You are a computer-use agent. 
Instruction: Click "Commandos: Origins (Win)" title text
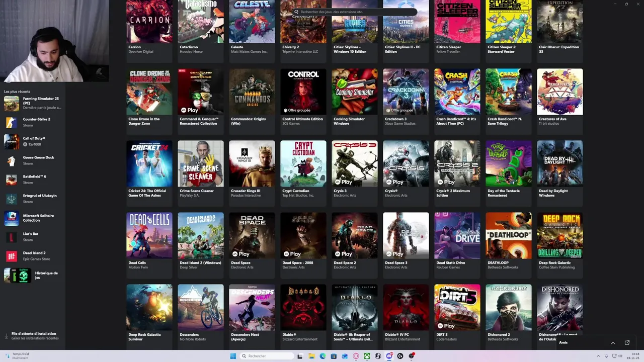pos(248,121)
